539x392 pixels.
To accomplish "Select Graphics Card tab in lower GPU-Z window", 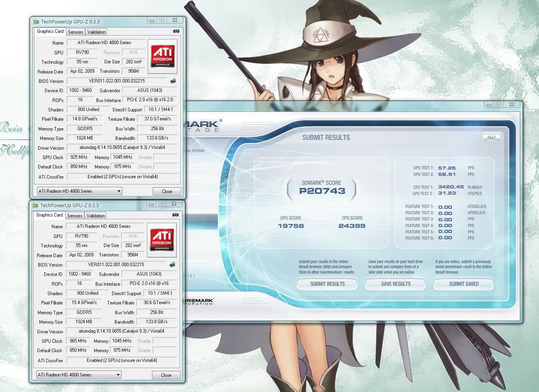I will click(x=49, y=215).
